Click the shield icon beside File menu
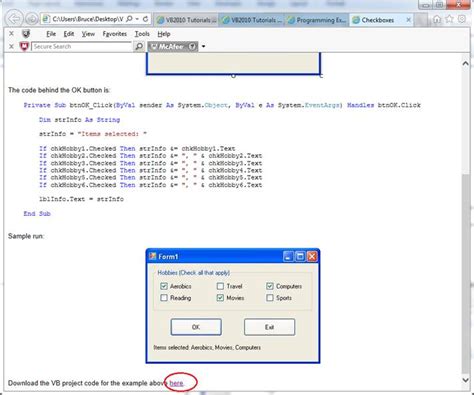 (26, 33)
